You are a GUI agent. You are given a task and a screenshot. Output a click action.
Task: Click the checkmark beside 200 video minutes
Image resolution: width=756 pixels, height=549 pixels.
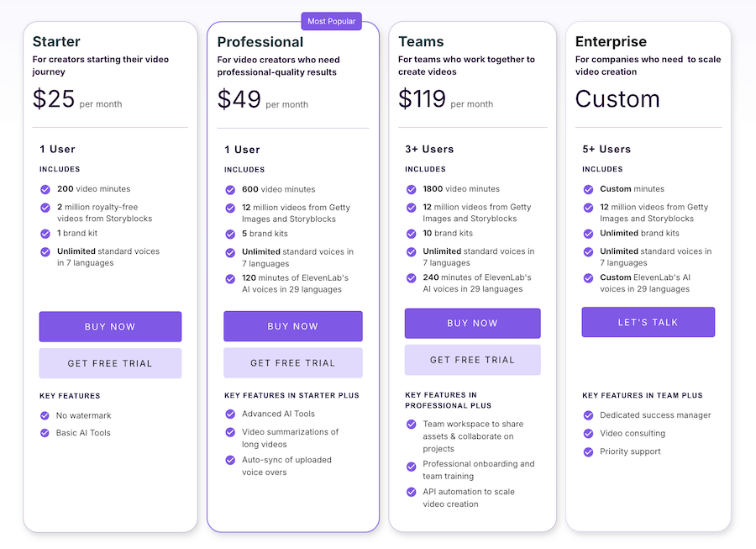(45, 189)
